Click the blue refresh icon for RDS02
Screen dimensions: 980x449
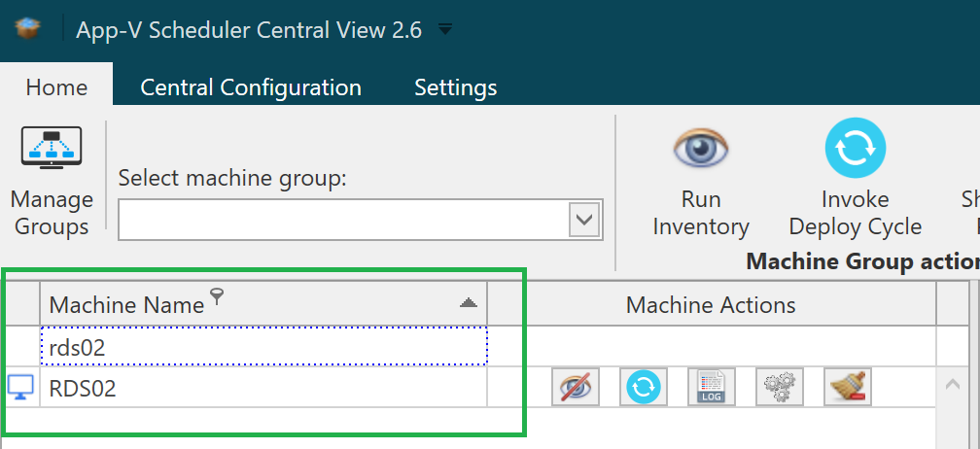643,387
